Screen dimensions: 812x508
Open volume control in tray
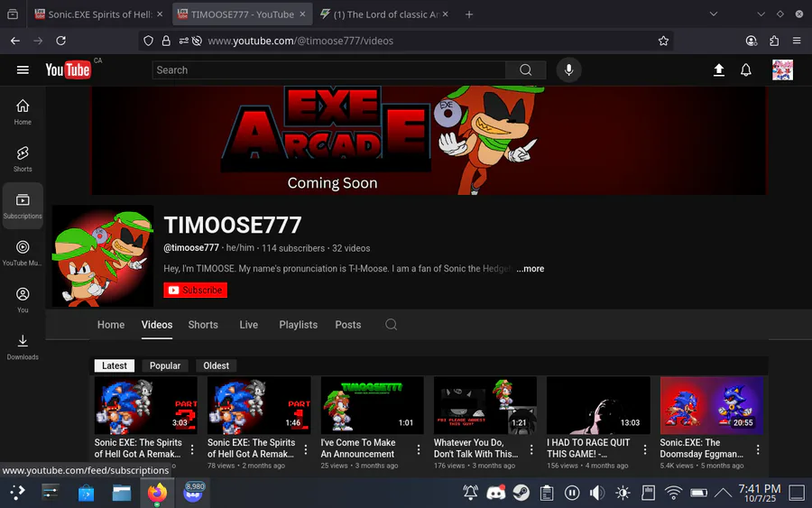[597, 493]
